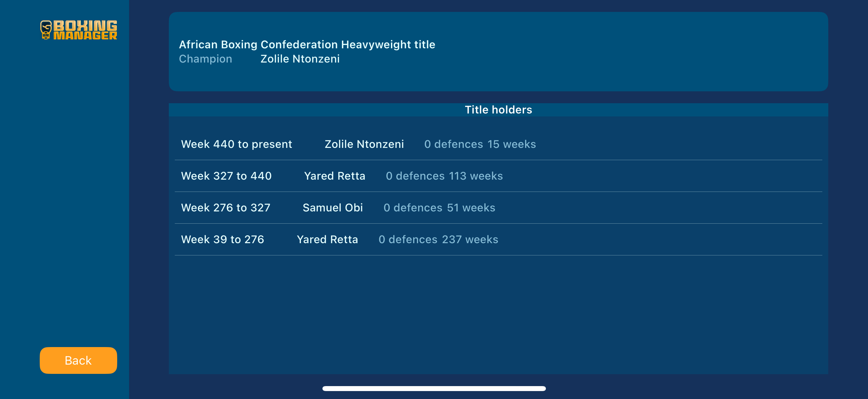Screen dimensions: 868x399
Task: Select Samuel Obi title holder
Action: [x=333, y=208]
